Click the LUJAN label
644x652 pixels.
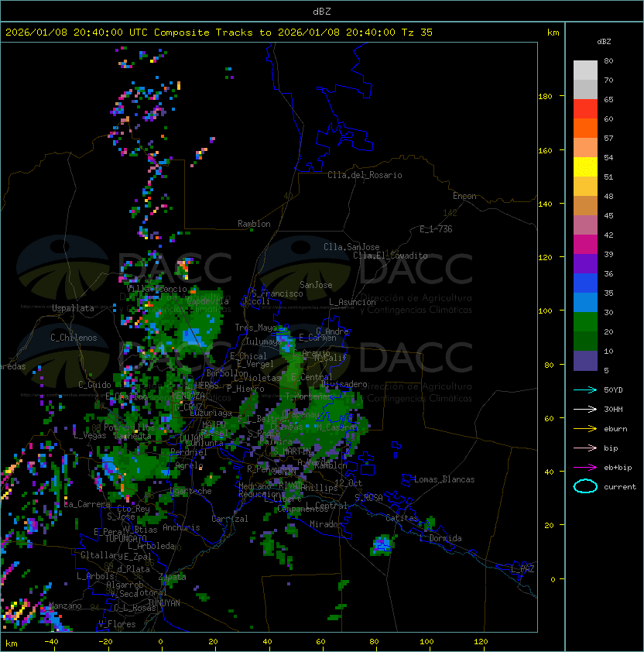tap(191, 438)
